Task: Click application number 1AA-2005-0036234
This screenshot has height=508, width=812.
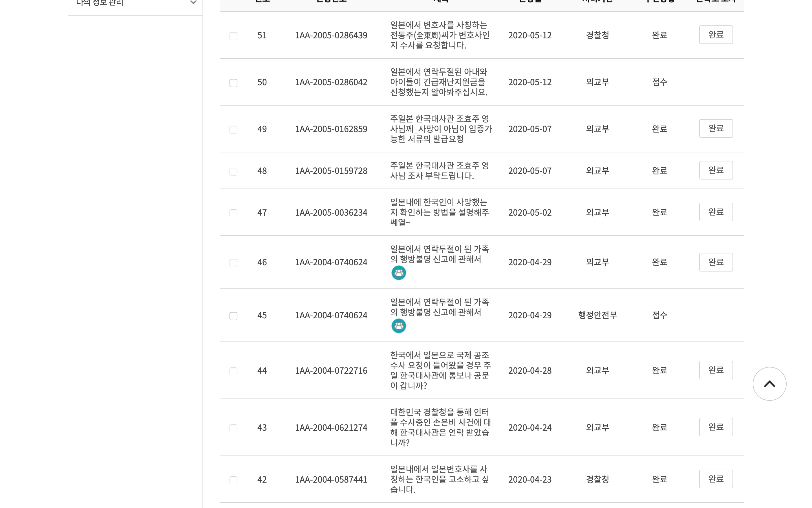Action: (331, 213)
